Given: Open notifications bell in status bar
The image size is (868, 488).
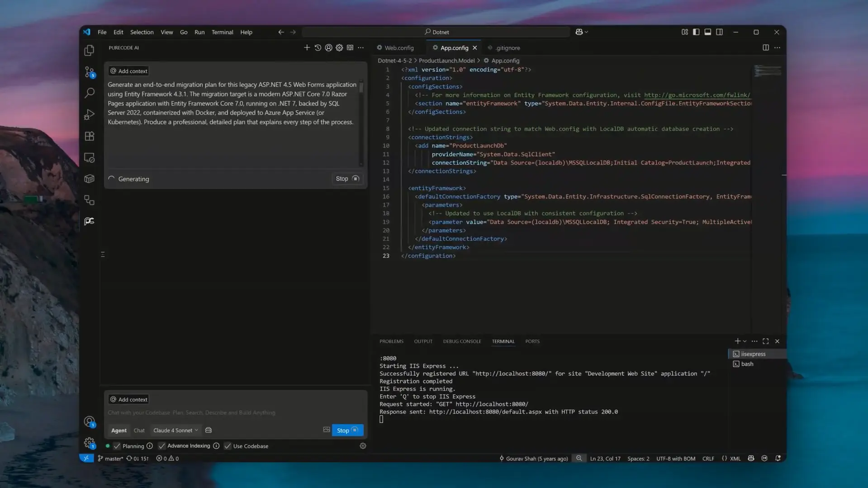Looking at the screenshot, I should pos(778,458).
